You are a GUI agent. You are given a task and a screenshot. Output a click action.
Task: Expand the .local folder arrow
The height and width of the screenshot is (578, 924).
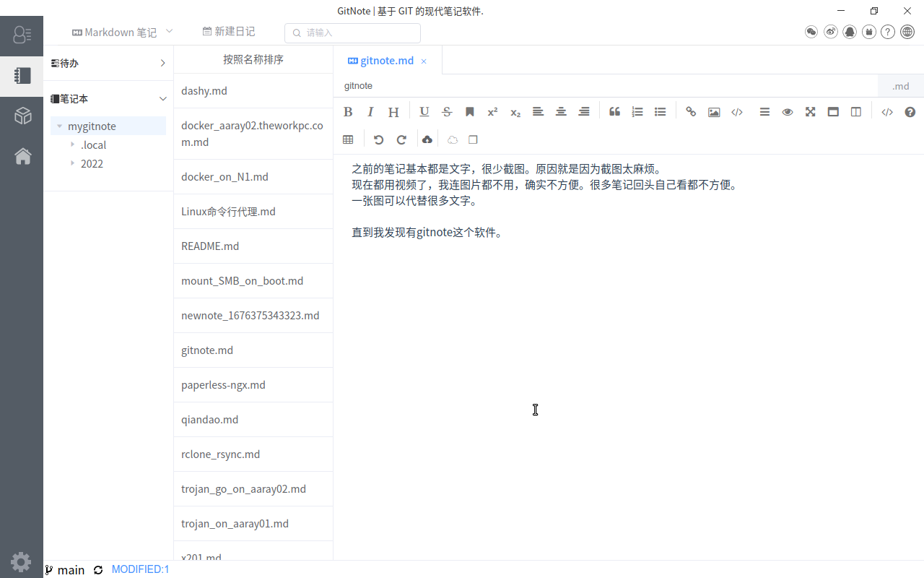tap(72, 144)
